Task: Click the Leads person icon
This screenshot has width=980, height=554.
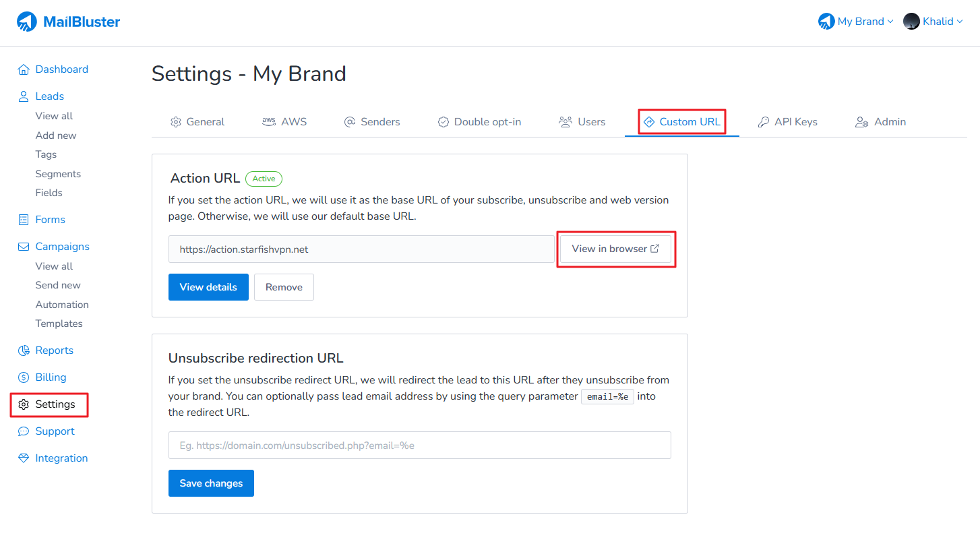Action: point(24,96)
